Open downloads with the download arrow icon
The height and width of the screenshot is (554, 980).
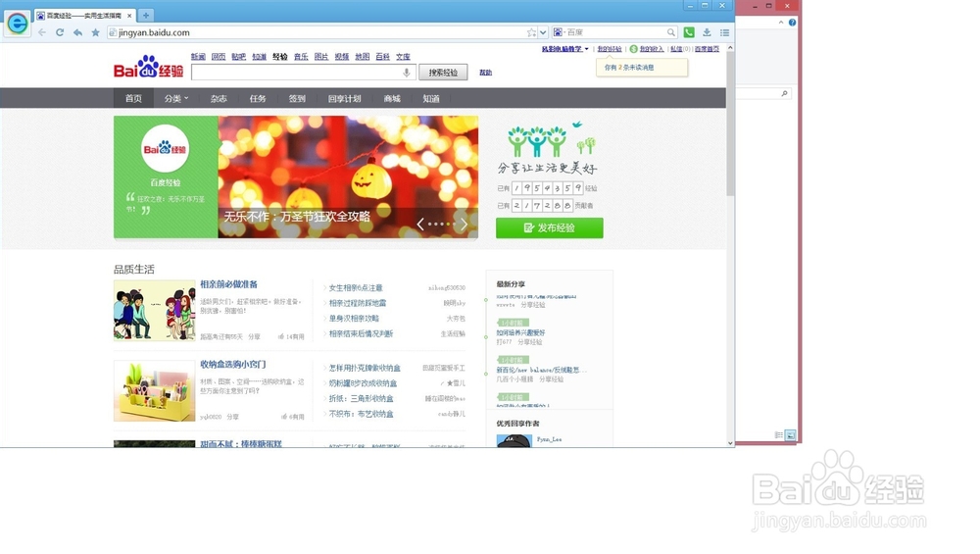click(x=707, y=32)
